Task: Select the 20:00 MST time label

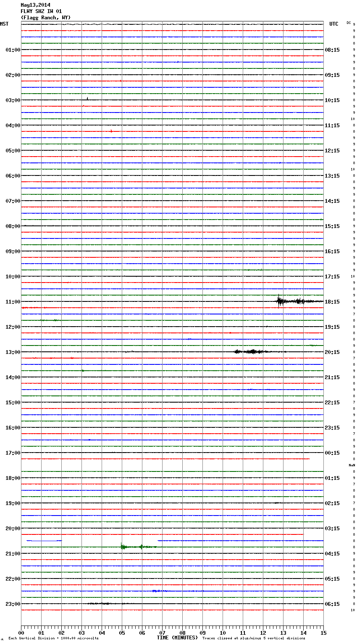Action: tap(13, 529)
